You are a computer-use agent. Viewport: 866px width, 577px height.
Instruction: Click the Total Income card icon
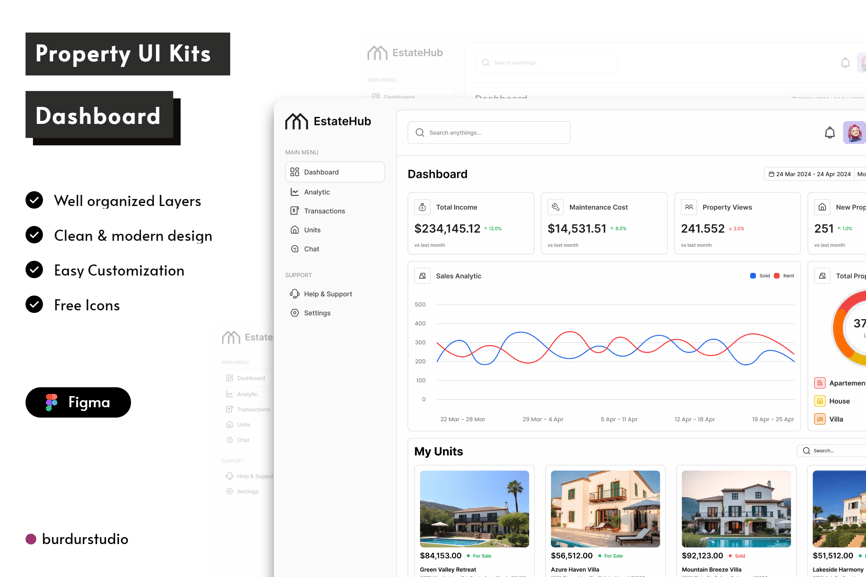click(x=422, y=207)
